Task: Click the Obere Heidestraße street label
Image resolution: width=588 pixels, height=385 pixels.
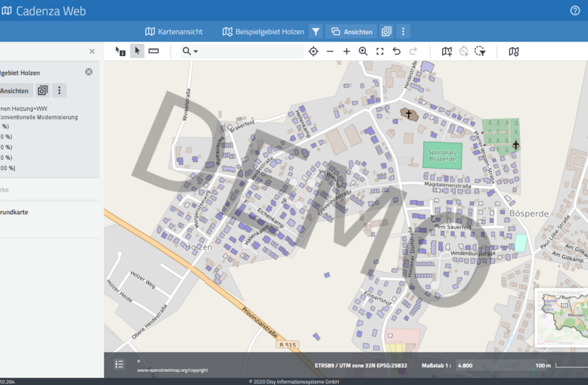Action: 150,322
